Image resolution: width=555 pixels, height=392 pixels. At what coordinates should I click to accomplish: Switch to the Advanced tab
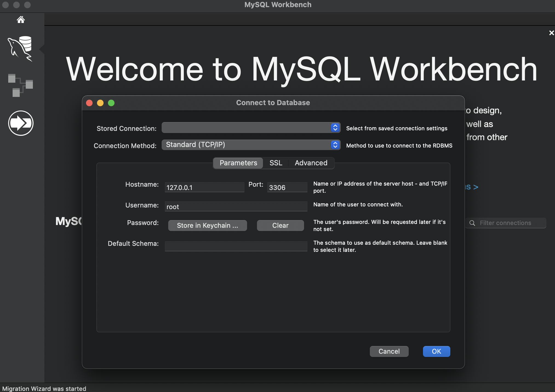click(311, 163)
